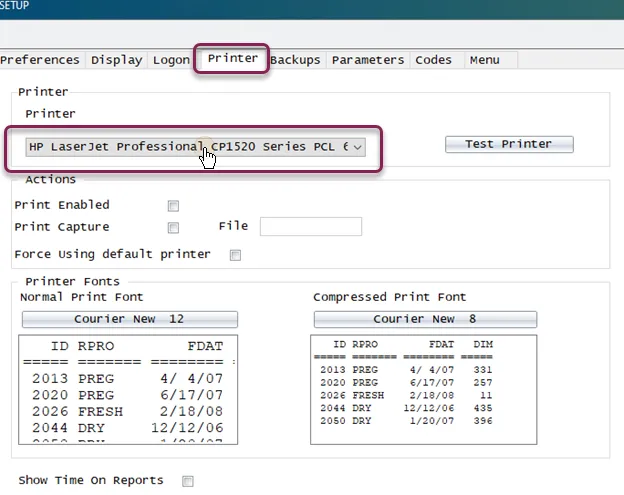This screenshot has height=495, width=624.
Task: Click the 'Printer Fonts' group label
Action: 72,281
